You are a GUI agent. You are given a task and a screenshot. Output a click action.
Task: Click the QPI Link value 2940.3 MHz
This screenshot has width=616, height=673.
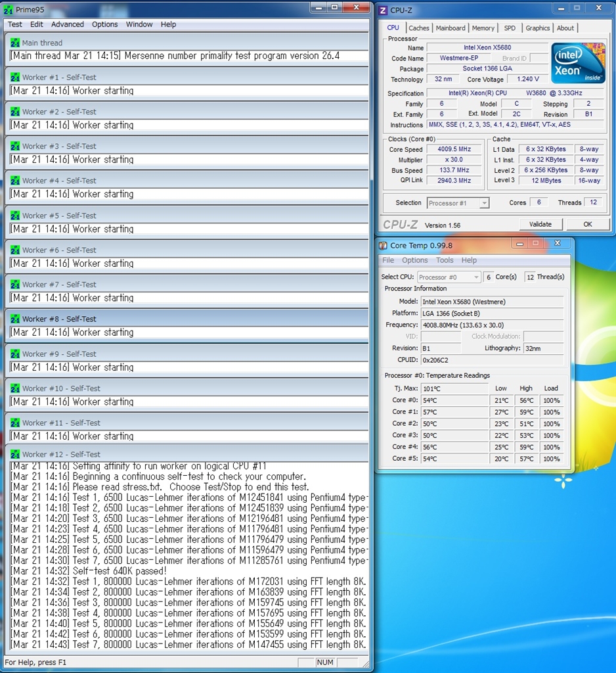[454, 181]
